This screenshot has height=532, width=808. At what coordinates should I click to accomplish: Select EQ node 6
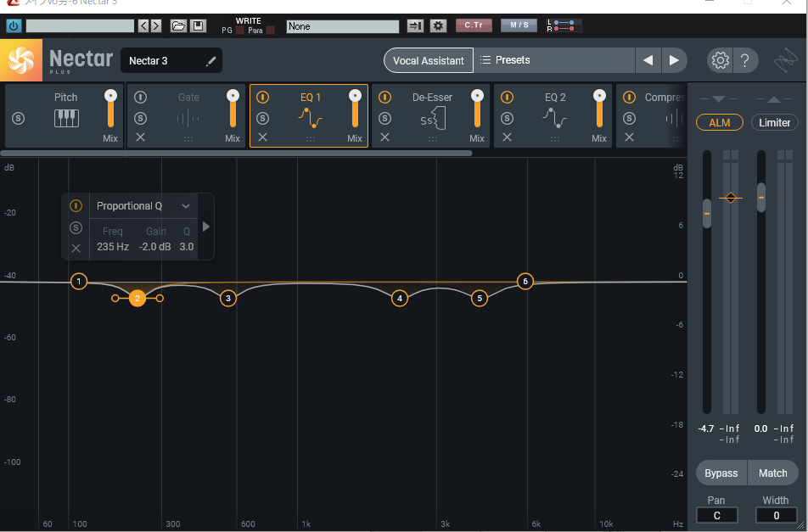point(525,281)
